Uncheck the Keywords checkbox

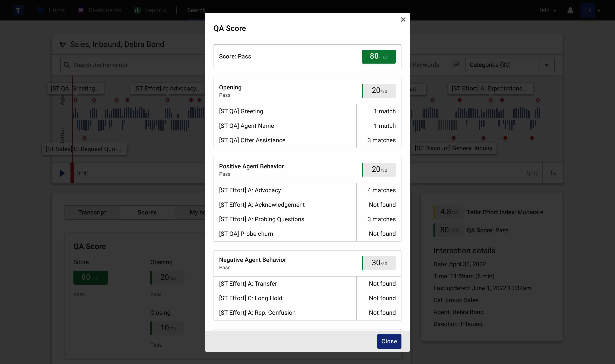click(456, 64)
